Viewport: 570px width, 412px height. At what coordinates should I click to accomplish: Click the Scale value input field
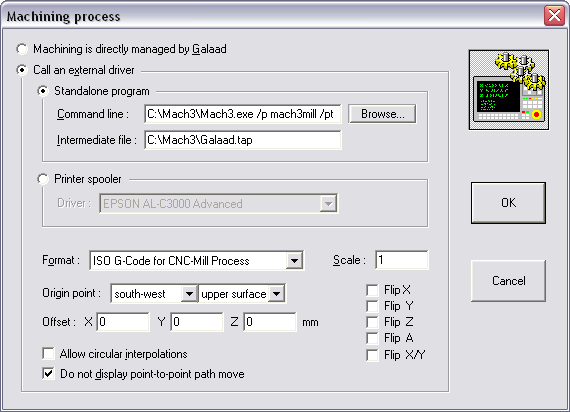point(402,260)
